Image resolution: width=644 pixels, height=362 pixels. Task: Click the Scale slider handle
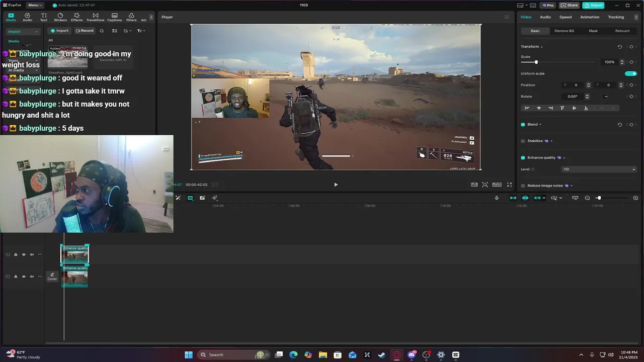[536, 62]
